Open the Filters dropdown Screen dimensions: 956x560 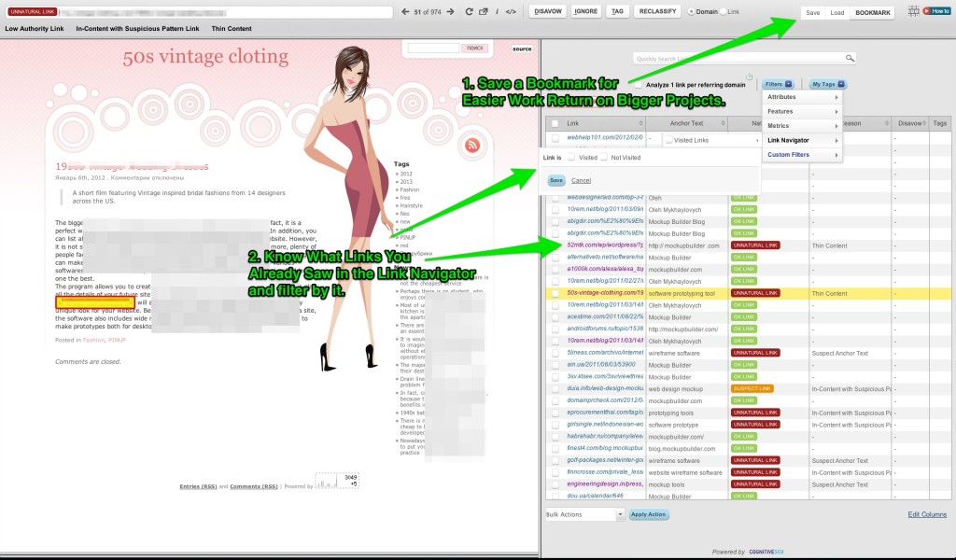(779, 84)
